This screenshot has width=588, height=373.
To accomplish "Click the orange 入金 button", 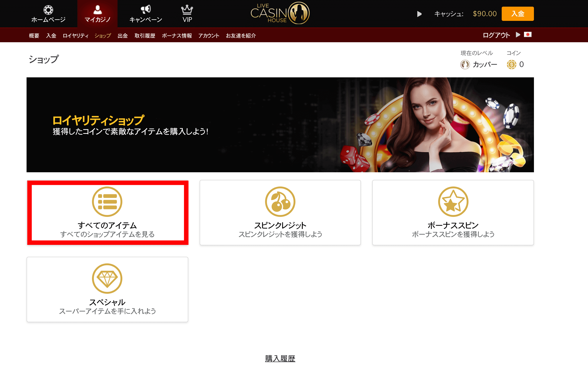I will [518, 14].
